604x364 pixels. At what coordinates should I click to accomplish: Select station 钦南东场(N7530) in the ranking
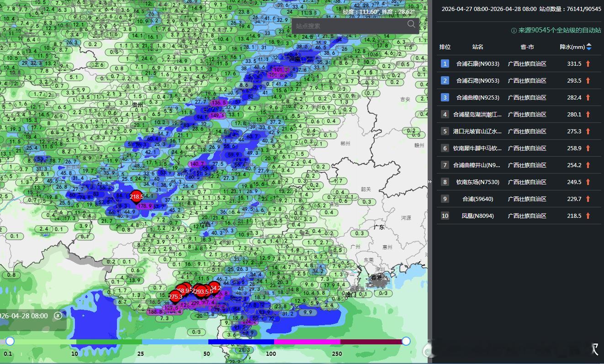(478, 182)
